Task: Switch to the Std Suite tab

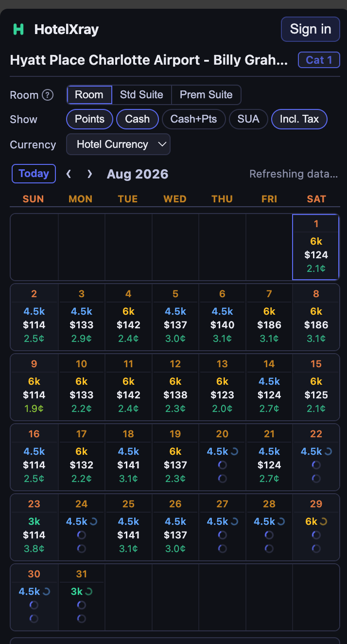Action: click(141, 95)
